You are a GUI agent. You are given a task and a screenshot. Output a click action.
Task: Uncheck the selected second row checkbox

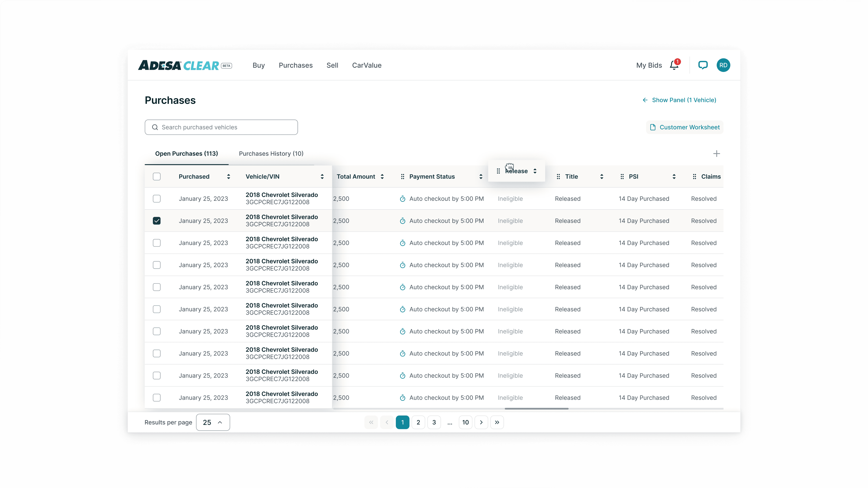[156, 221]
